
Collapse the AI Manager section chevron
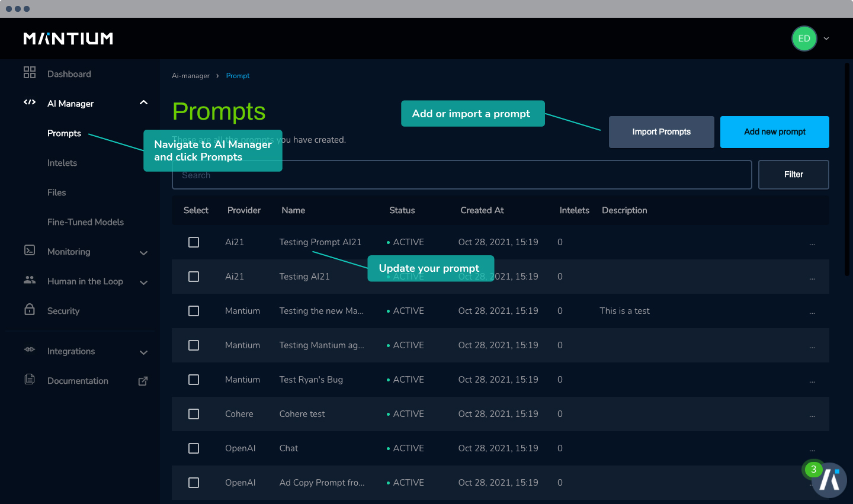(143, 102)
